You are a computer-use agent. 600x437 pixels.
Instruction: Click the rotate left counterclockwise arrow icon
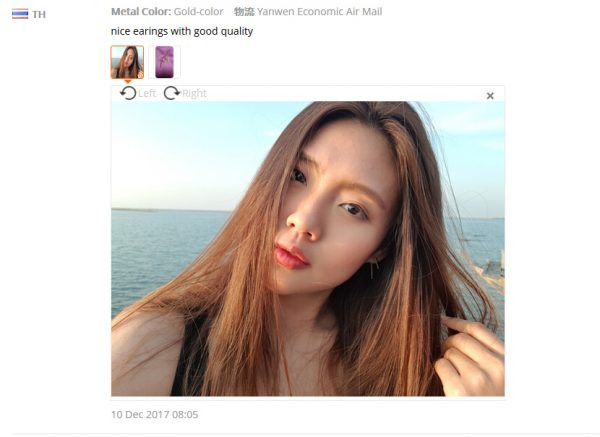[128, 93]
